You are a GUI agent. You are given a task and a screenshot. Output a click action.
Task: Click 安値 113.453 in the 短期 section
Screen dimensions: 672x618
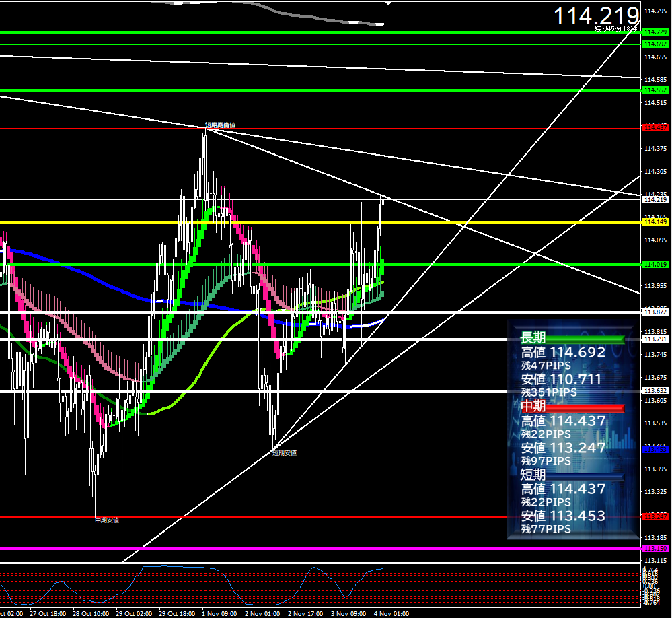563,516
